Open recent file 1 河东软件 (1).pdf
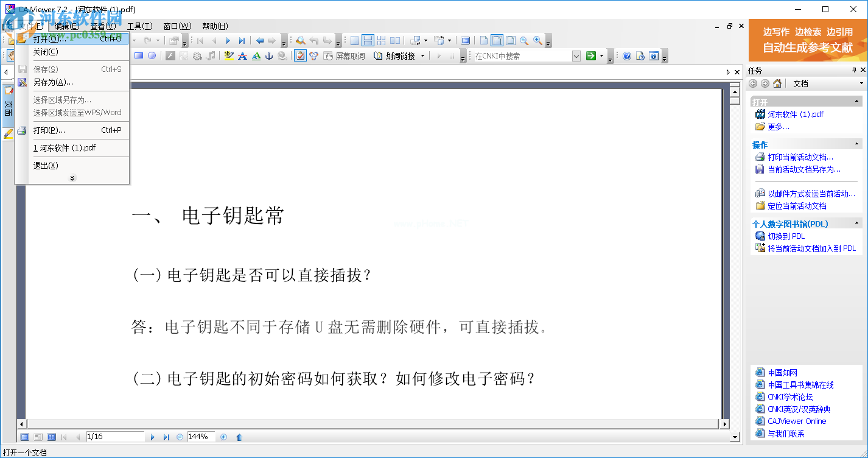868x458 pixels. tap(72, 148)
